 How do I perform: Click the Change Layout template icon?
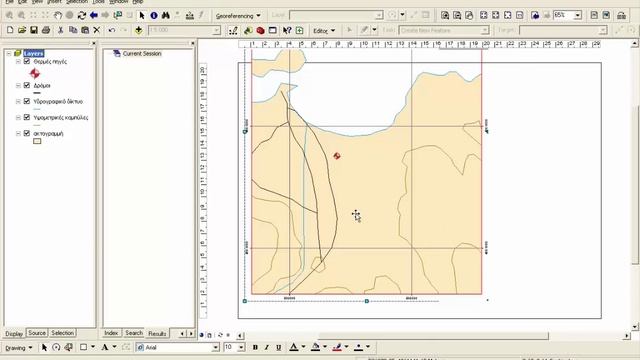(622, 16)
